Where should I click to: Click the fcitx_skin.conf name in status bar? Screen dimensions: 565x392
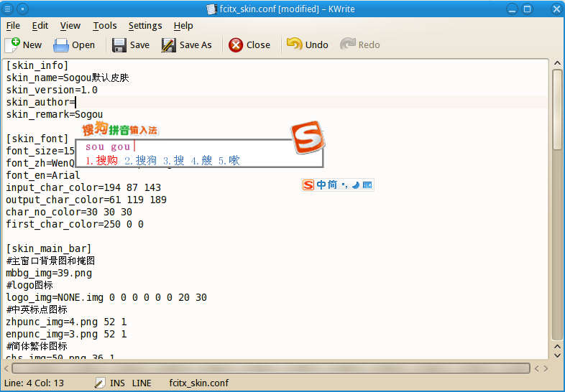pyautogui.click(x=199, y=383)
